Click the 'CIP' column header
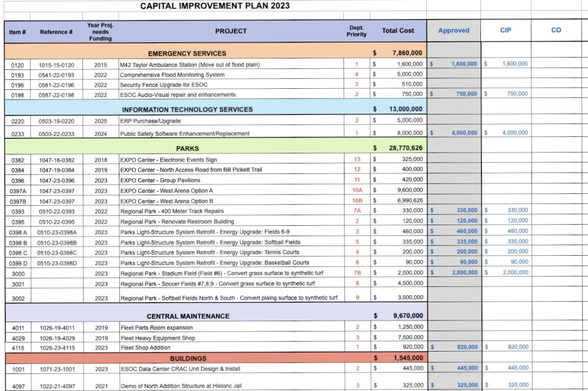This screenshot has width=588, height=391. [x=506, y=30]
